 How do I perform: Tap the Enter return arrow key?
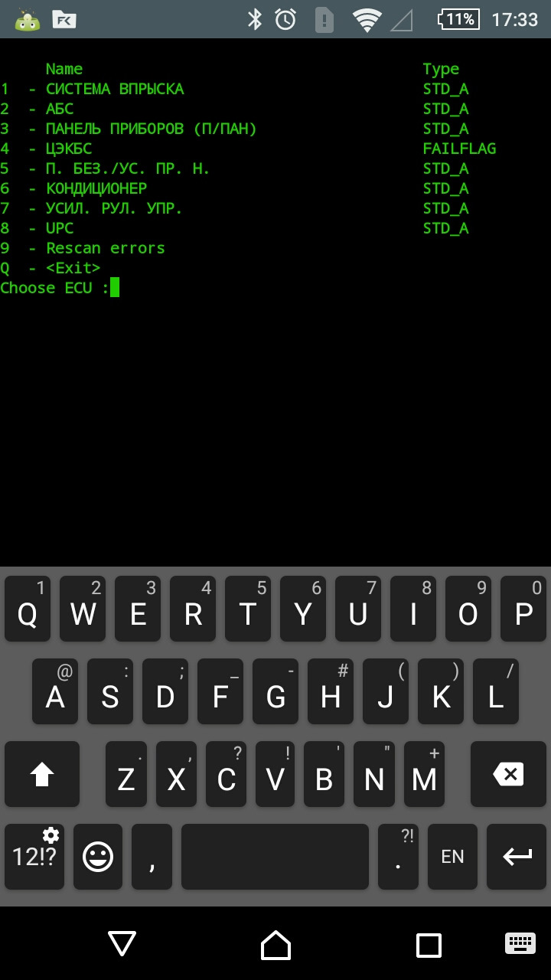click(x=517, y=857)
